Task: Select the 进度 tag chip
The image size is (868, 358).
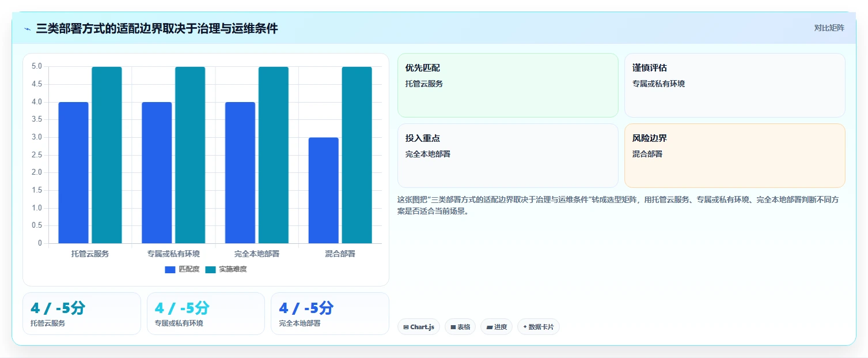Action: (496, 327)
